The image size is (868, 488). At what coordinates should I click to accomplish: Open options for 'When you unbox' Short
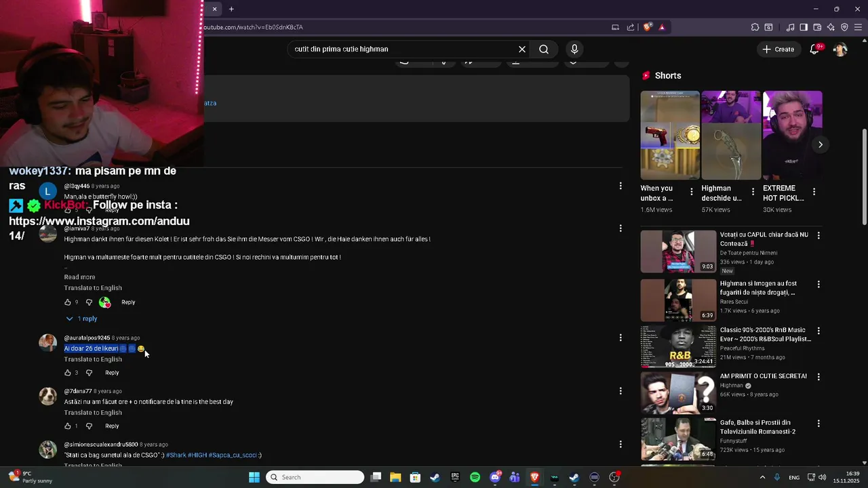[x=691, y=192]
